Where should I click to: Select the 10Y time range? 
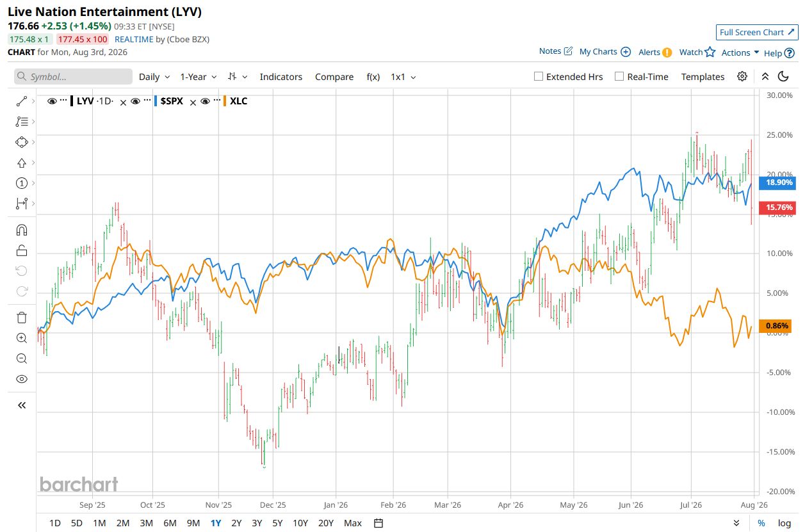(x=300, y=523)
